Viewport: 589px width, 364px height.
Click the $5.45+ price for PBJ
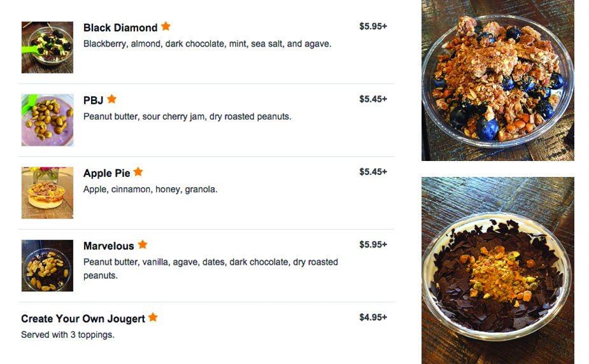coord(373,99)
